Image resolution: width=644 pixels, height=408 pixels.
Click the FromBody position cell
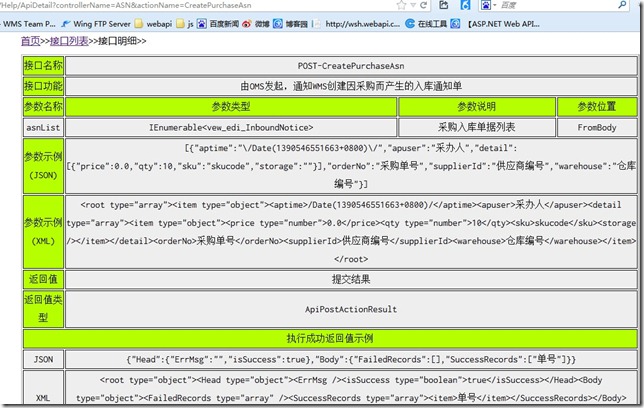click(x=597, y=127)
